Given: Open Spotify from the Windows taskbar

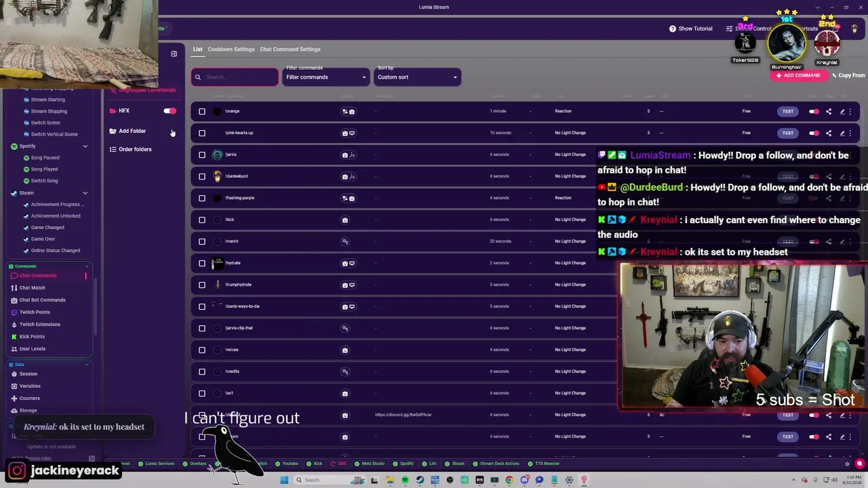Looking at the screenshot, I should click(405, 480).
